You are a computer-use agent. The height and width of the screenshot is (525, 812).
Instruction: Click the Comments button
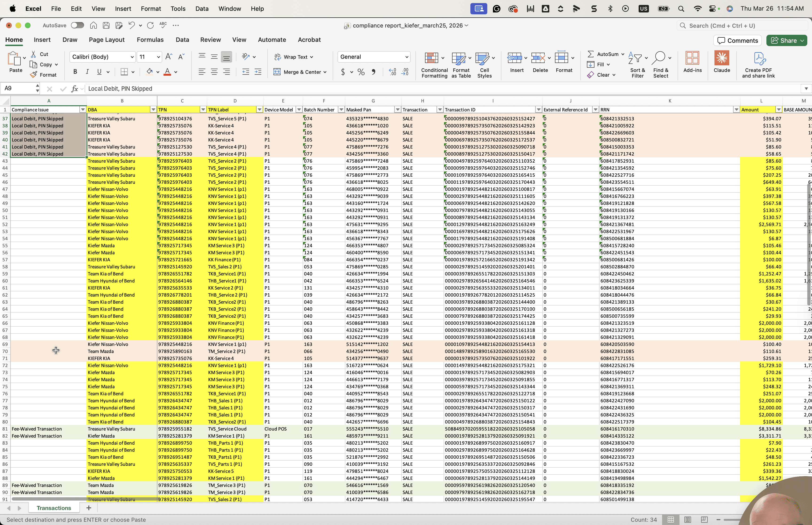click(x=737, y=40)
